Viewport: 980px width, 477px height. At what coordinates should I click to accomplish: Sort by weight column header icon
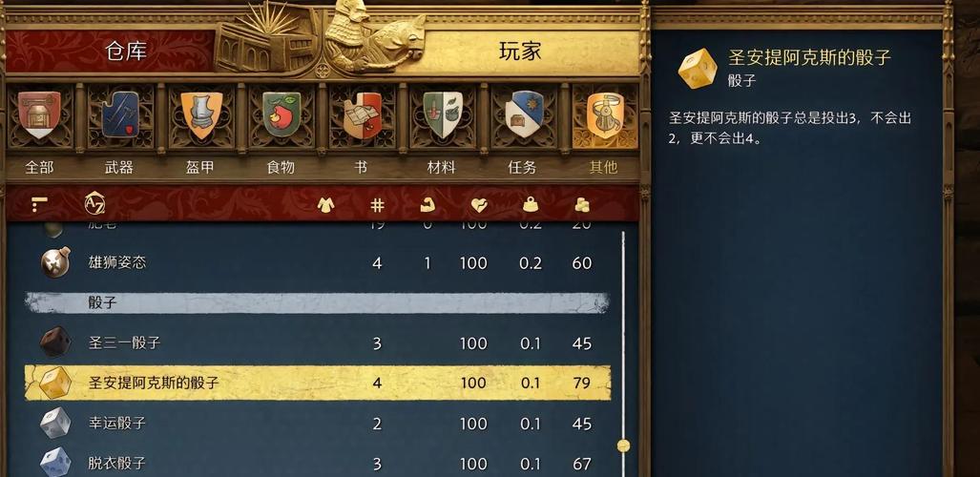click(x=530, y=204)
